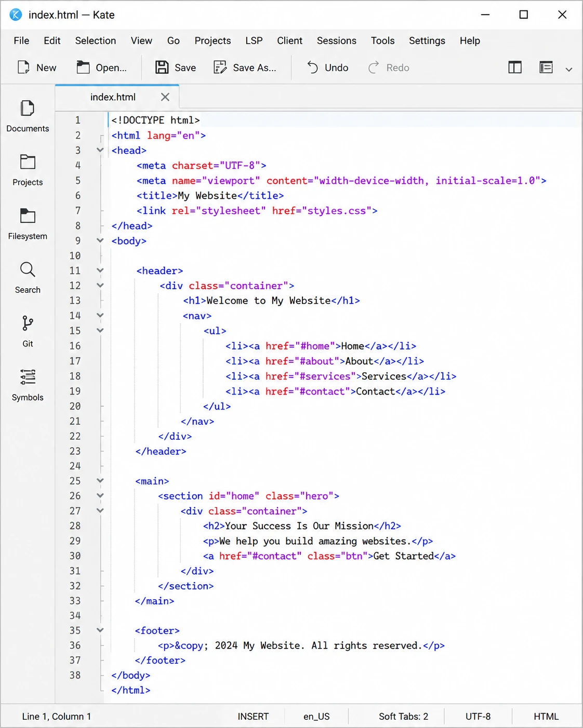This screenshot has height=728, width=583.
Task: Open the Filesystem browser panel
Action: [x=28, y=224]
